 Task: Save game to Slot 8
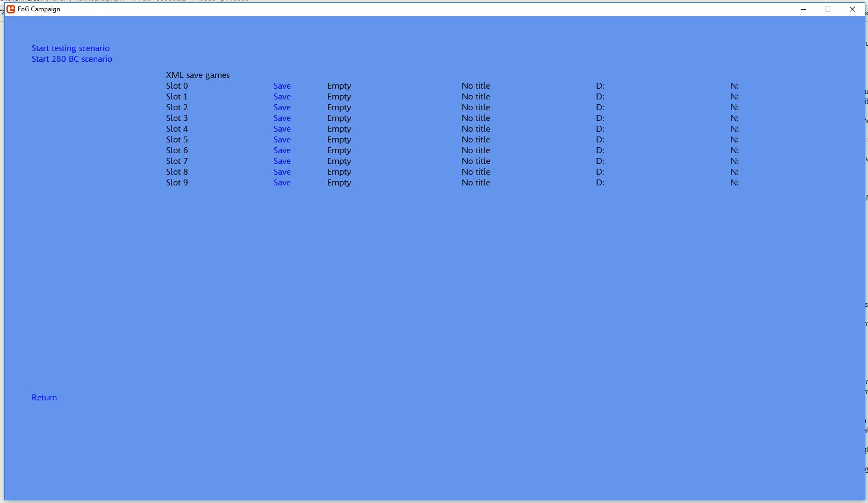click(282, 172)
